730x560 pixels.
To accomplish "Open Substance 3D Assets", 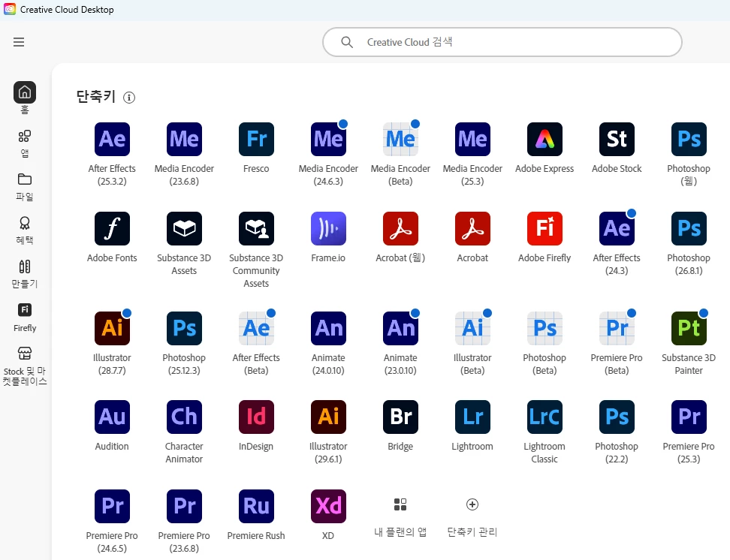I will click(x=184, y=228).
